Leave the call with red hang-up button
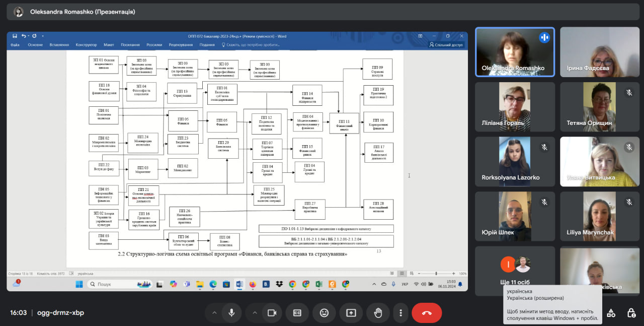This screenshot has height=326, width=644. coord(427,313)
